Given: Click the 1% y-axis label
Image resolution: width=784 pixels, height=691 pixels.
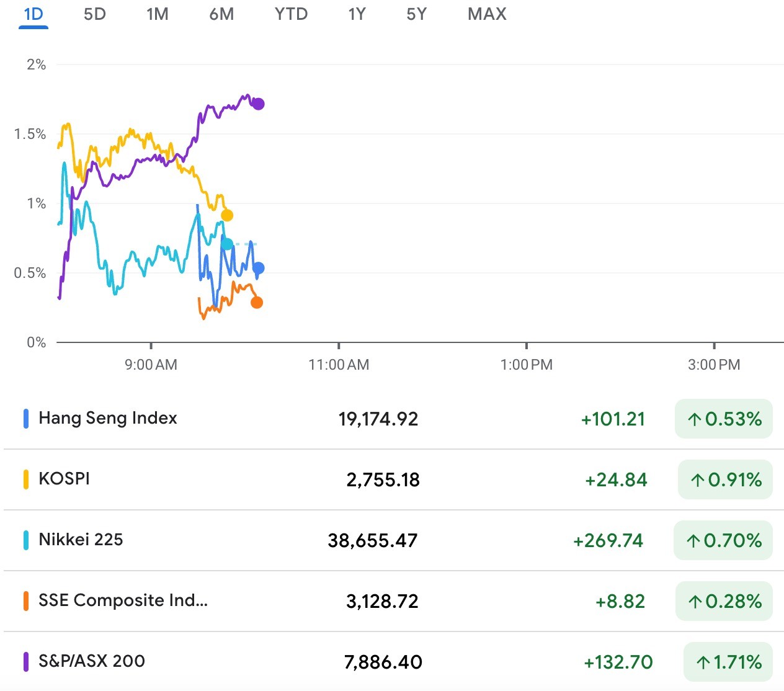Looking at the screenshot, I should (36, 203).
